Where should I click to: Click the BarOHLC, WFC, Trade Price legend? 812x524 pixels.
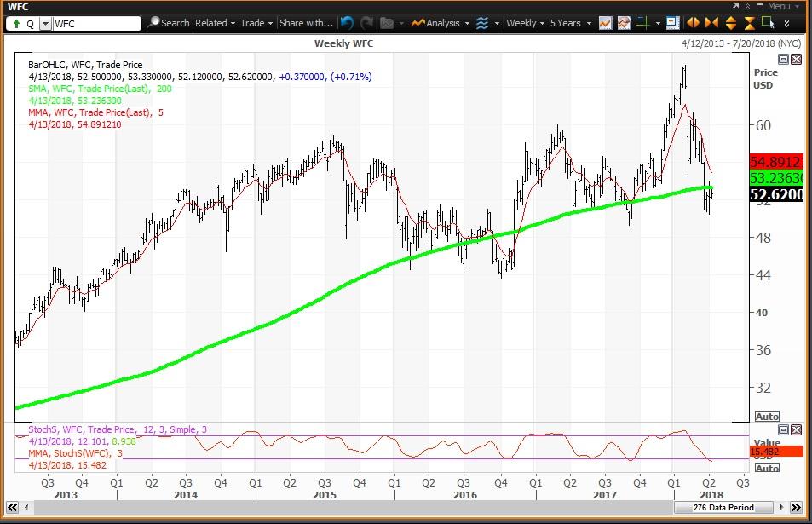85,65
